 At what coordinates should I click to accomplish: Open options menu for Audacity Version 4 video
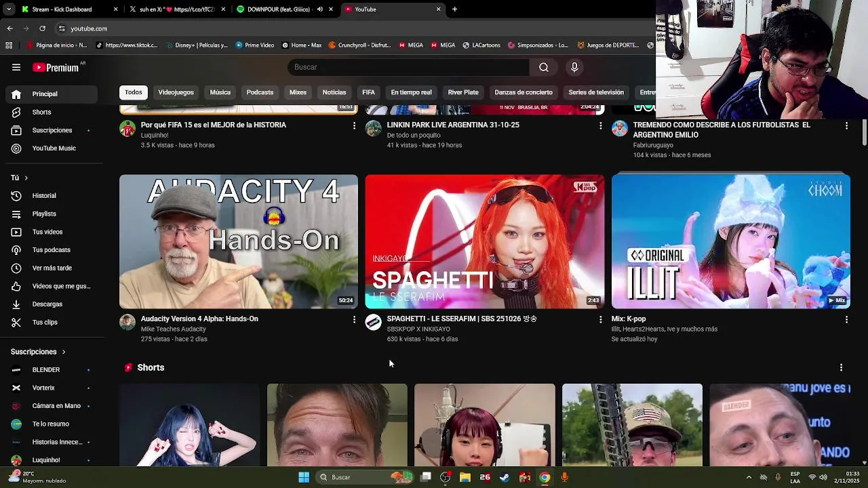[x=354, y=319]
